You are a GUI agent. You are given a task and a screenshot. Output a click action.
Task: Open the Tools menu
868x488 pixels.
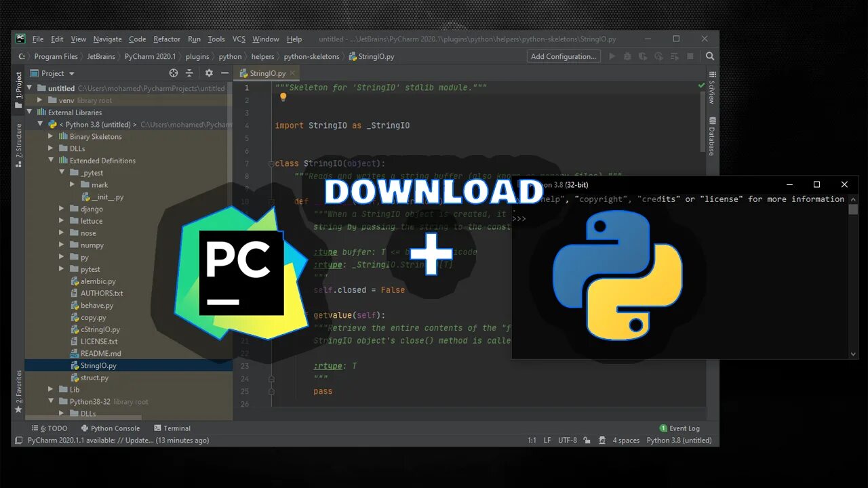click(x=216, y=39)
